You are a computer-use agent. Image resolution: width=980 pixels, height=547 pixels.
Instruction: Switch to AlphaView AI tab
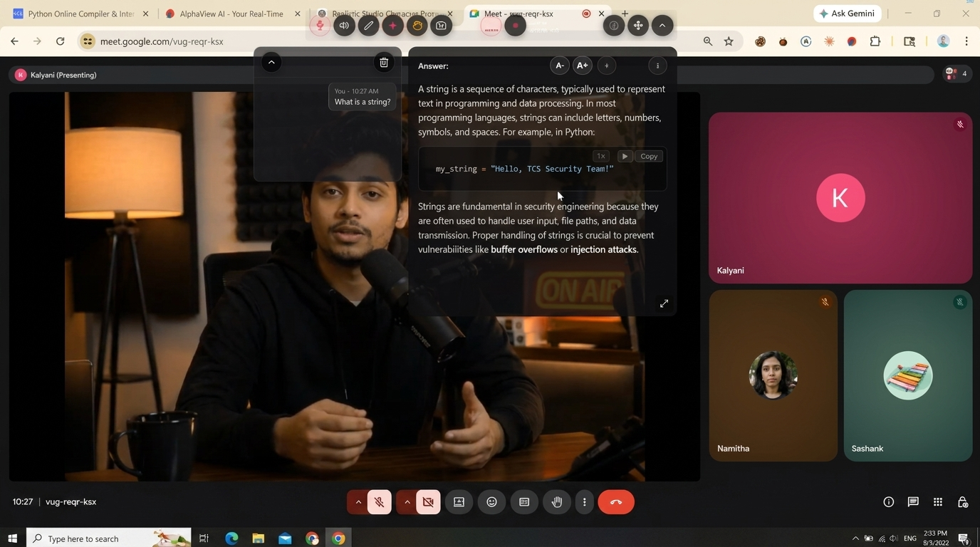[x=232, y=14]
